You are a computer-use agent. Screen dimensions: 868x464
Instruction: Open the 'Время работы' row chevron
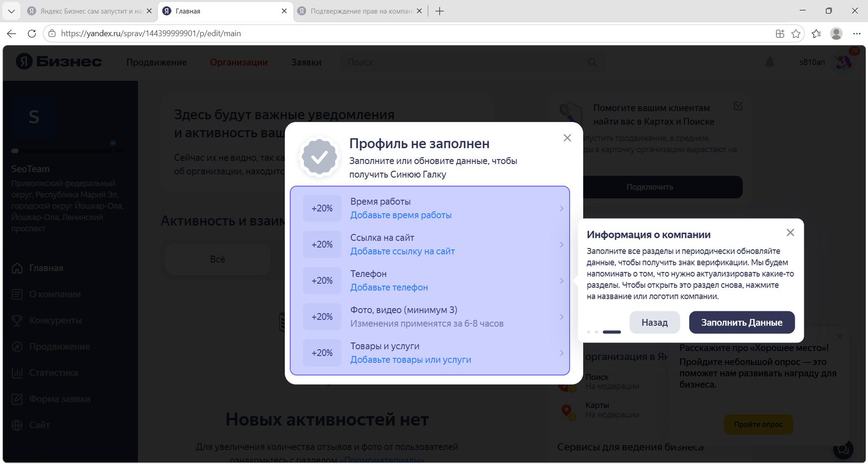pyautogui.click(x=561, y=208)
